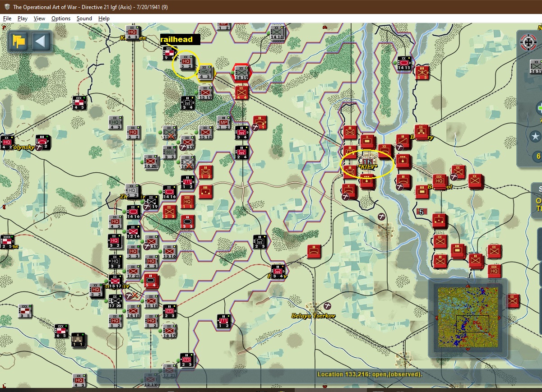Screen dimensions: 542x392
Task: Select the 14-15 panzer division north of Kiev
Action: pyautogui.click(x=404, y=63)
